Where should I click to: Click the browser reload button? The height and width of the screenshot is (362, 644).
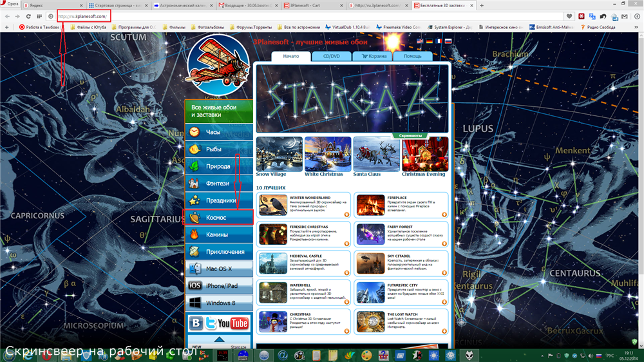28,17
